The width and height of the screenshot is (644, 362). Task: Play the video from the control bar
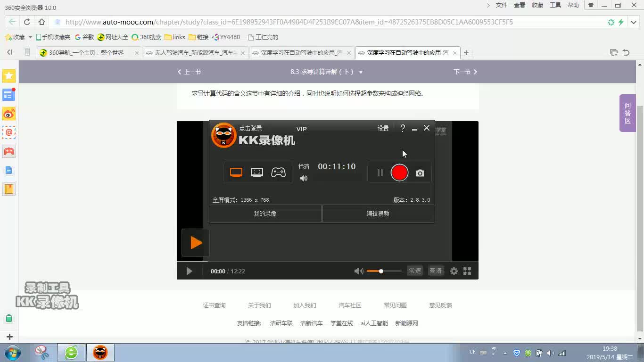tap(189, 271)
